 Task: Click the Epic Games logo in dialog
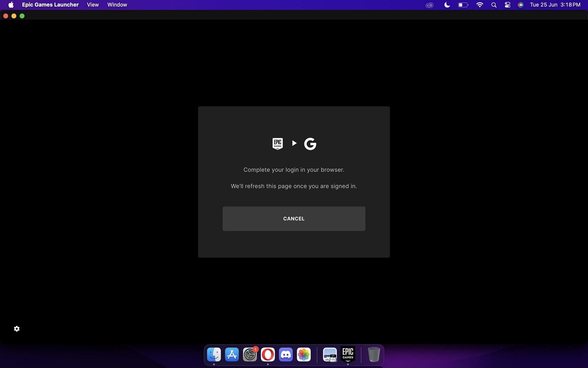click(277, 144)
